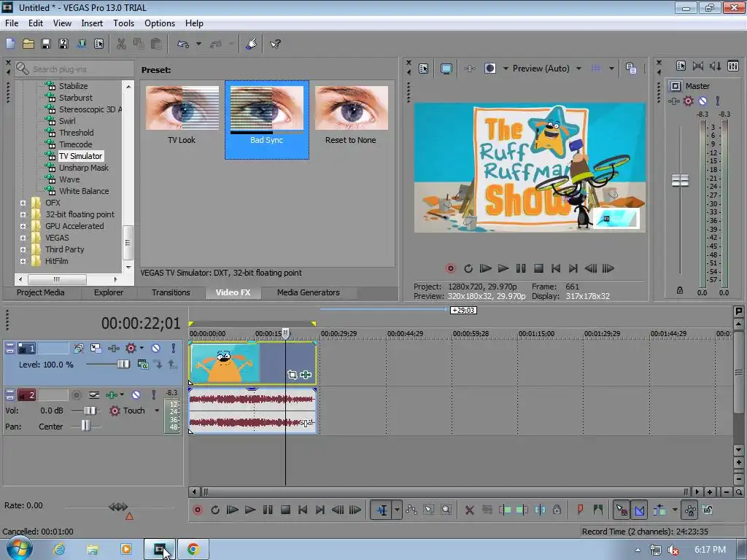Expand the 32-bit floating point folder

click(23, 214)
